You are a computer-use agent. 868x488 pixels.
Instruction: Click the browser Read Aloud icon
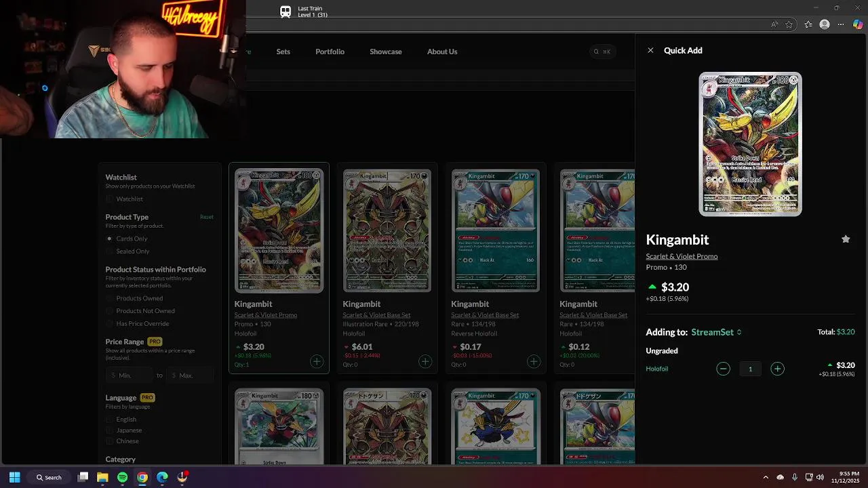[x=774, y=24]
